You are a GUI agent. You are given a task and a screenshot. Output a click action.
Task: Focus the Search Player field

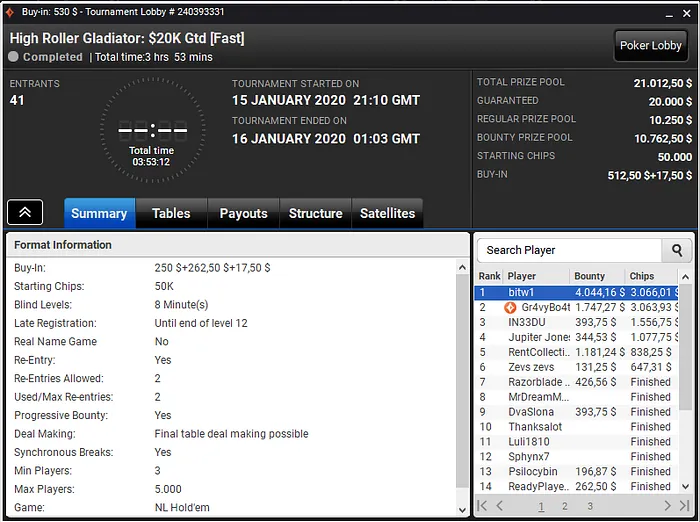tap(569, 251)
